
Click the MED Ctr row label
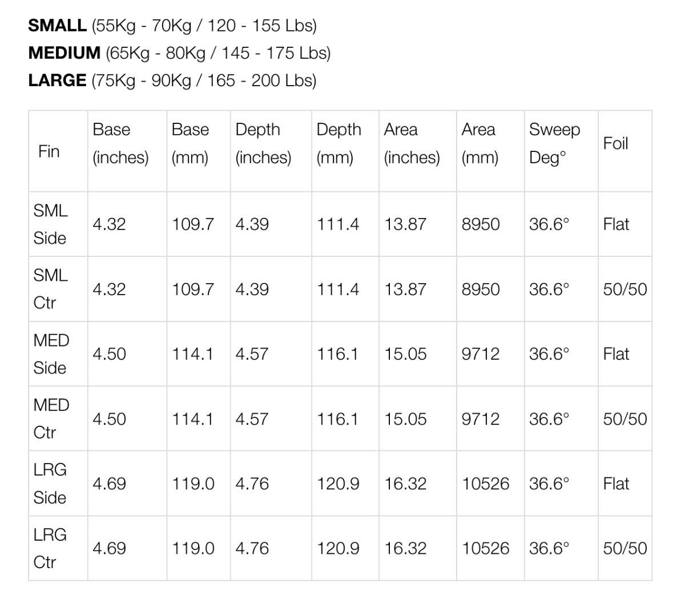point(51,418)
